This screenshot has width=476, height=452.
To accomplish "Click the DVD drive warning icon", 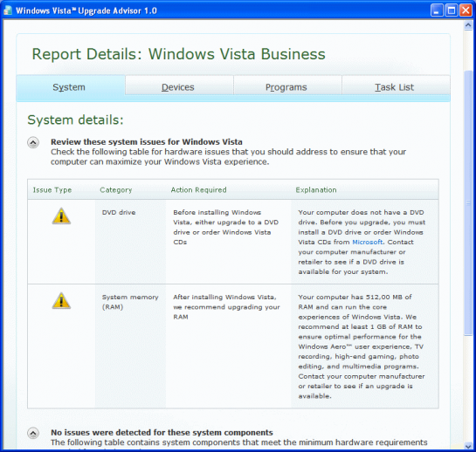I will pos(61,216).
